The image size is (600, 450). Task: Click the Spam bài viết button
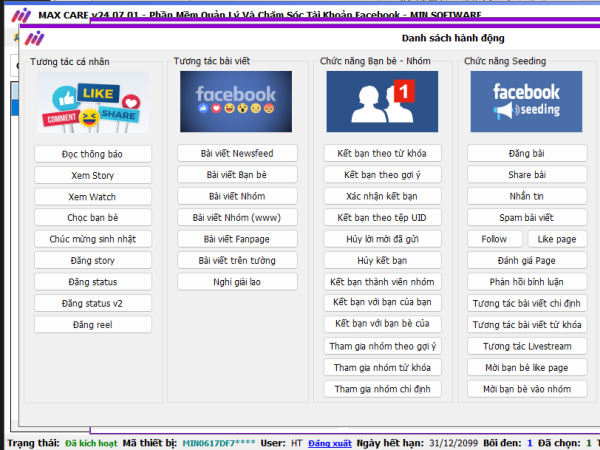[x=527, y=217]
